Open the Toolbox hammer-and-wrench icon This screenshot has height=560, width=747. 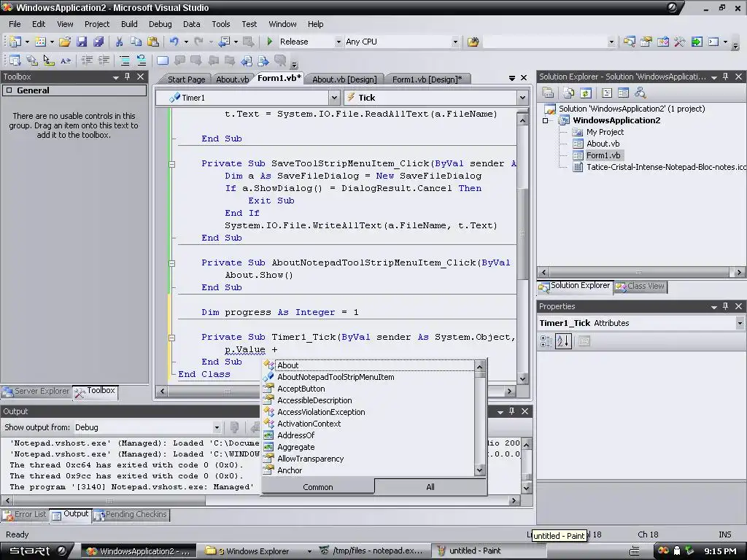pyautogui.click(x=679, y=42)
